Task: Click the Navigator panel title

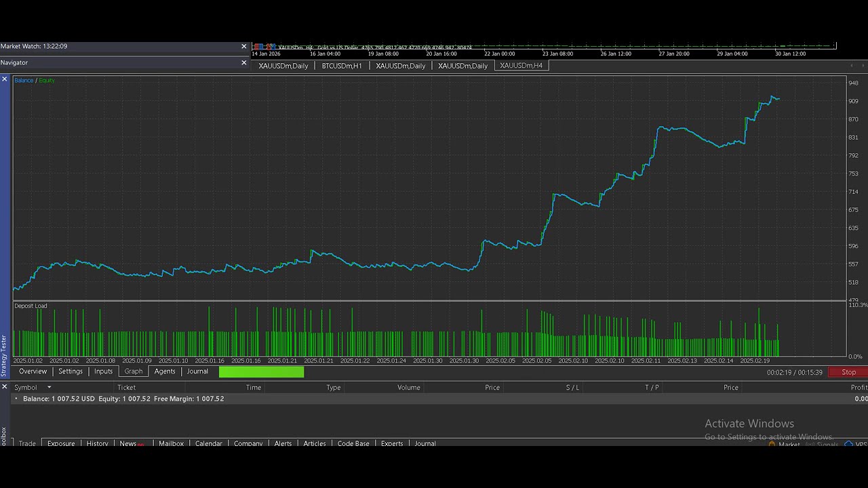Action: tap(14, 62)
